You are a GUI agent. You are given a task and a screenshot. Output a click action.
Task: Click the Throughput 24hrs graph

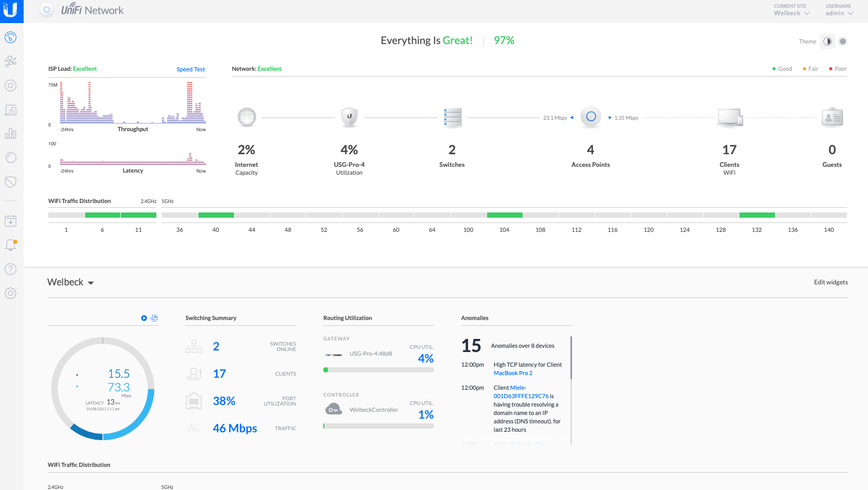click(x=133, y=102)
